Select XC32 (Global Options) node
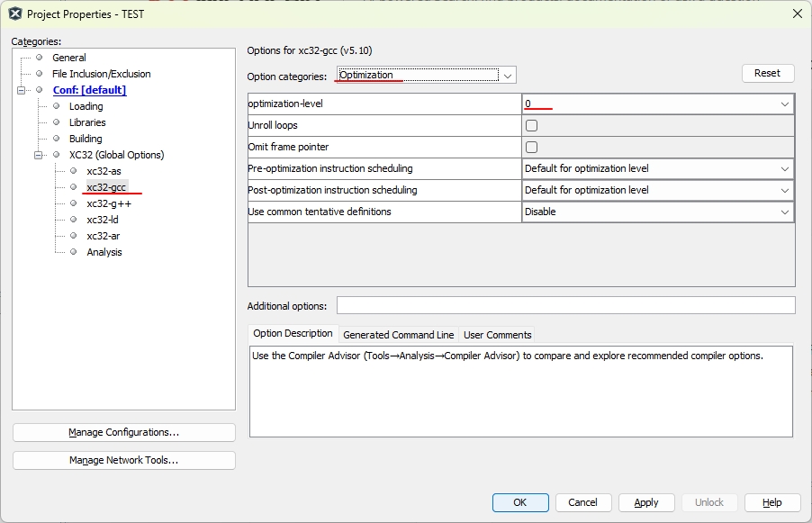The width and height of the screenshot is (812, 523). [x=116, y=154]
